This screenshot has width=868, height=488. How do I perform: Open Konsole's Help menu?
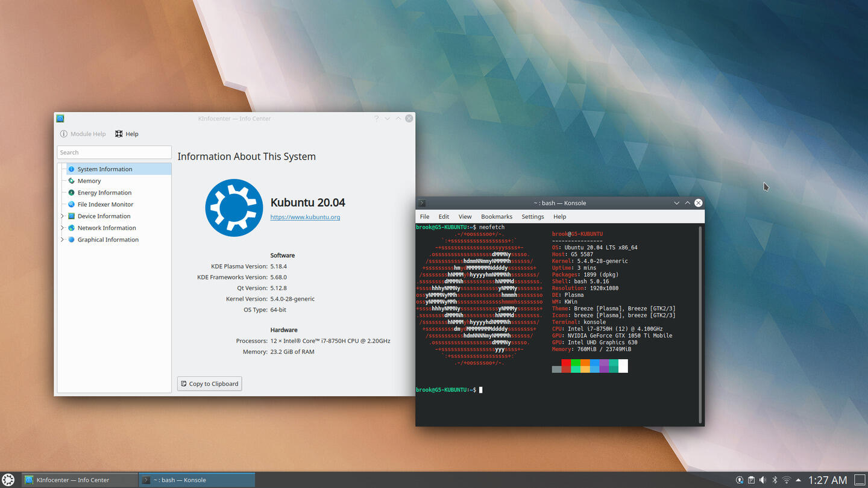(559, 216)
